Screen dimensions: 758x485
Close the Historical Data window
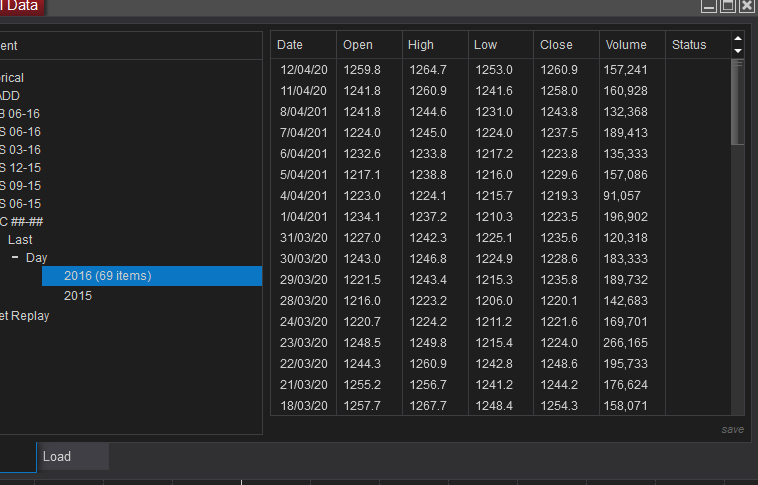[x=746, y=6]
